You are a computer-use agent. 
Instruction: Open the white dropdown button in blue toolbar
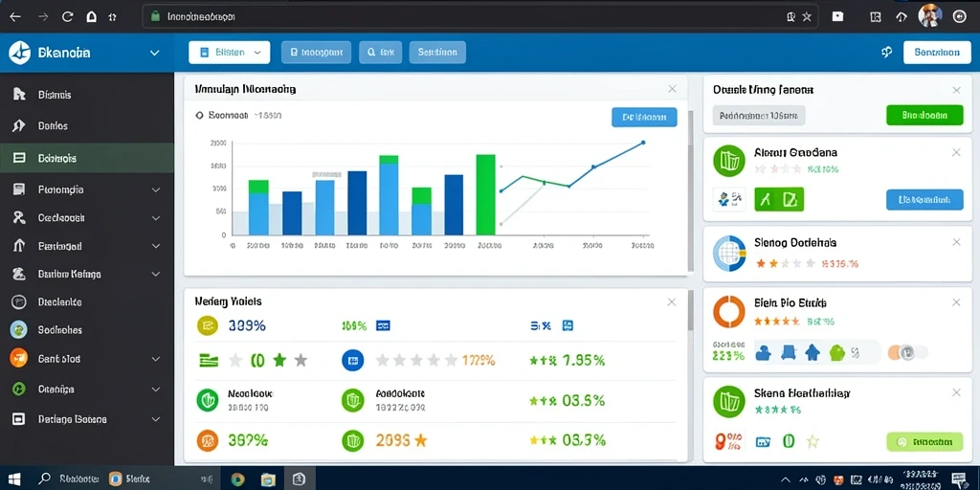point(230,54)
